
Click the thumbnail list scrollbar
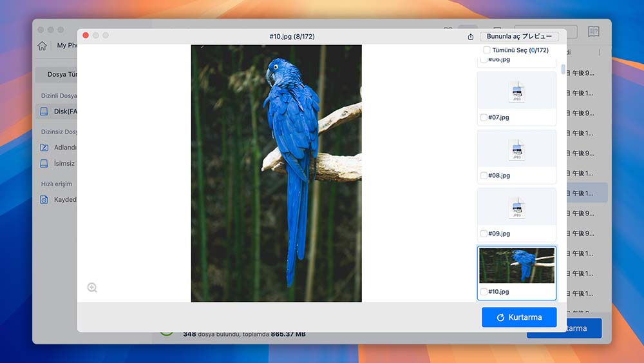point(563,69)
